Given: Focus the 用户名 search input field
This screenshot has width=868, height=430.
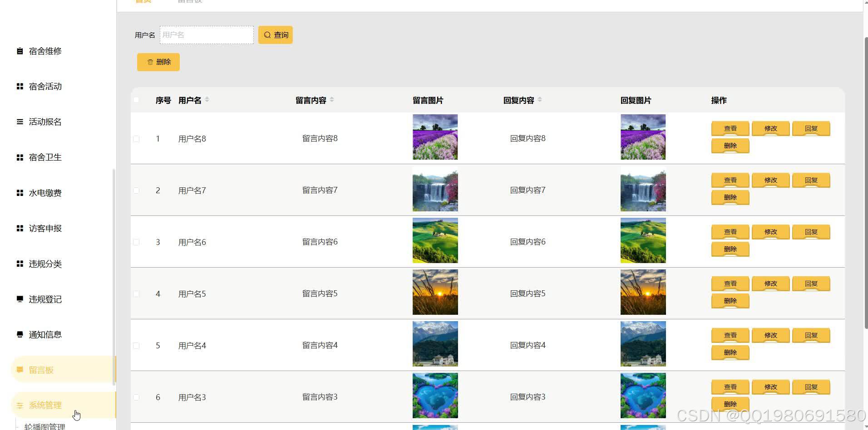Looking at the screenshot, I should [207, 35].
